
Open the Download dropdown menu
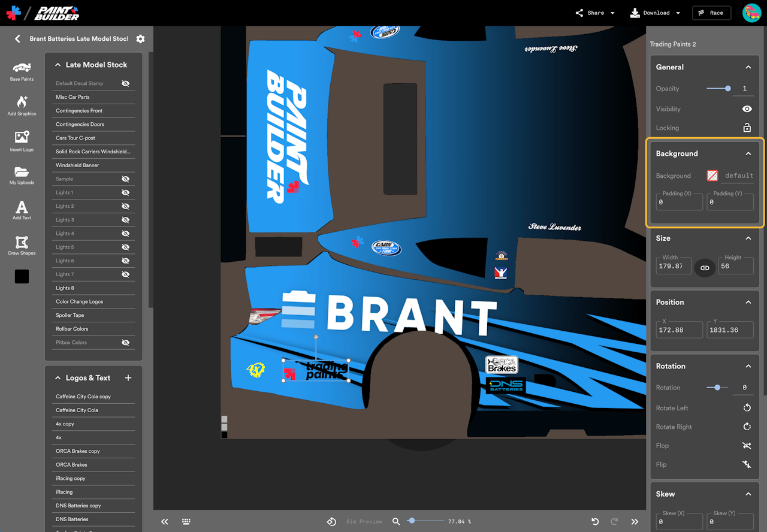pyautogui.click(x=656, y=13)
